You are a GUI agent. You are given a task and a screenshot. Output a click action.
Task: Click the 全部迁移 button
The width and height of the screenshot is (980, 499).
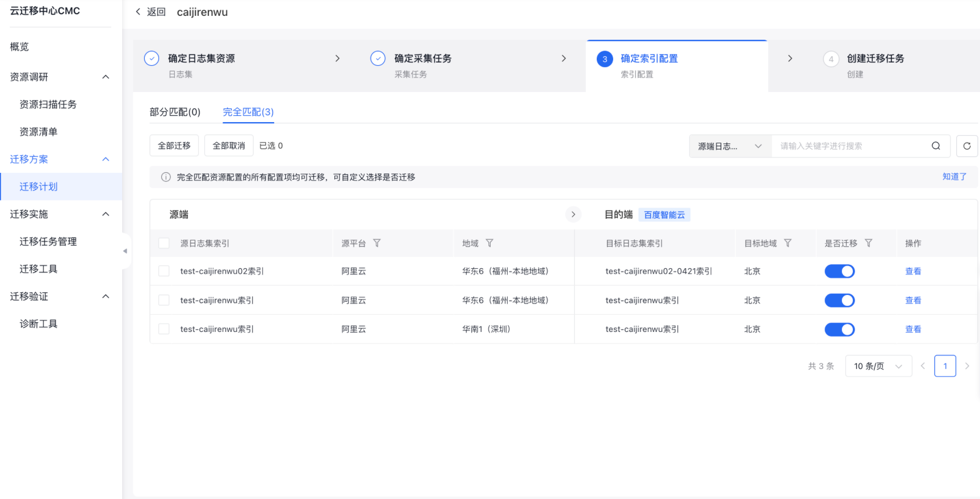click(174, 145)
